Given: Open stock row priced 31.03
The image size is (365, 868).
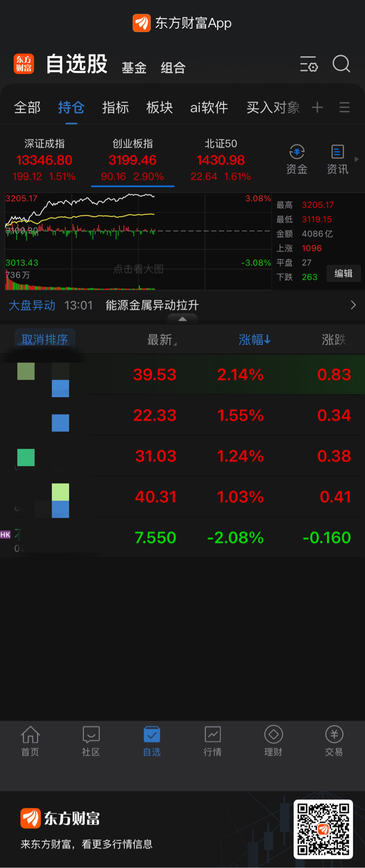Looking at the screenshot, I should click(182, 456).
